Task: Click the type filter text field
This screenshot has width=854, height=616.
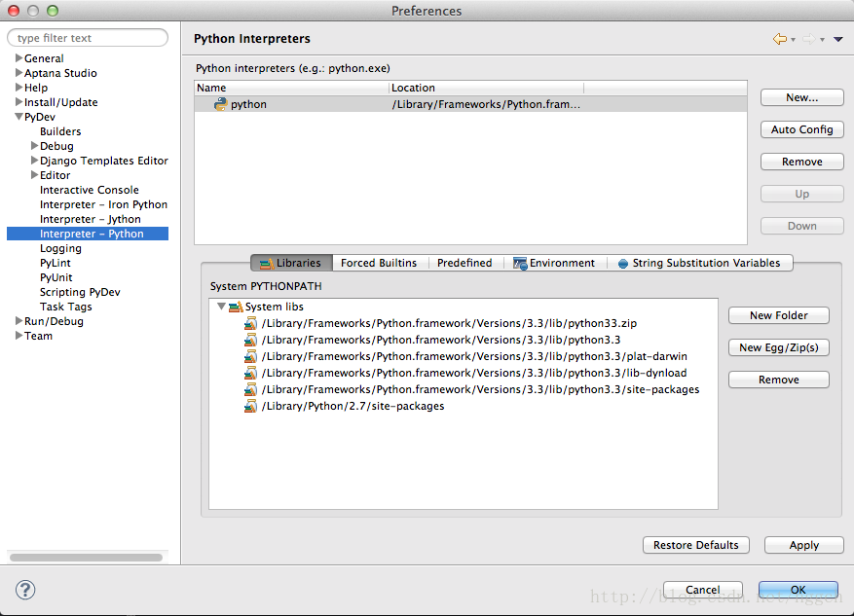Action: (x=88, y=38)
